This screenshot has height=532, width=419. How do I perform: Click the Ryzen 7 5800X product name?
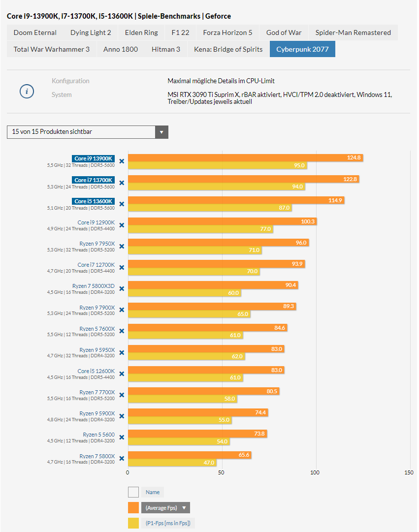(x=97, y=456)
